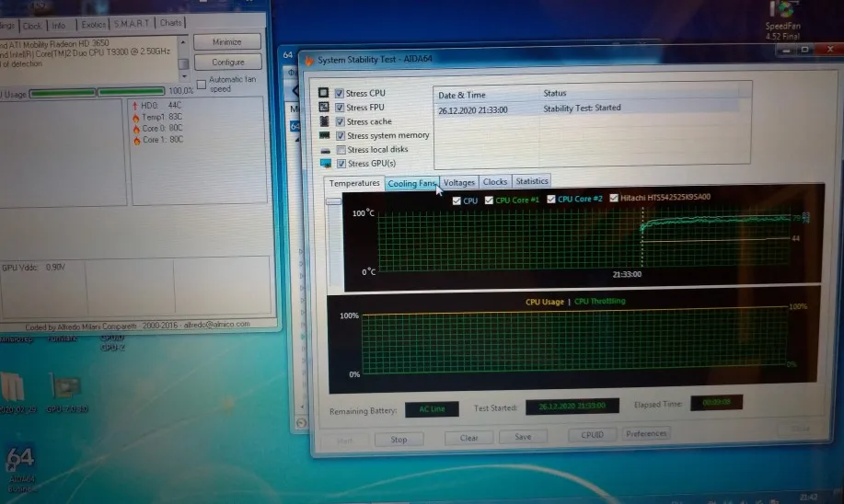Click the AIDA64 flame icon in title bar
The image size is (844, 504).
click(309, 61)
